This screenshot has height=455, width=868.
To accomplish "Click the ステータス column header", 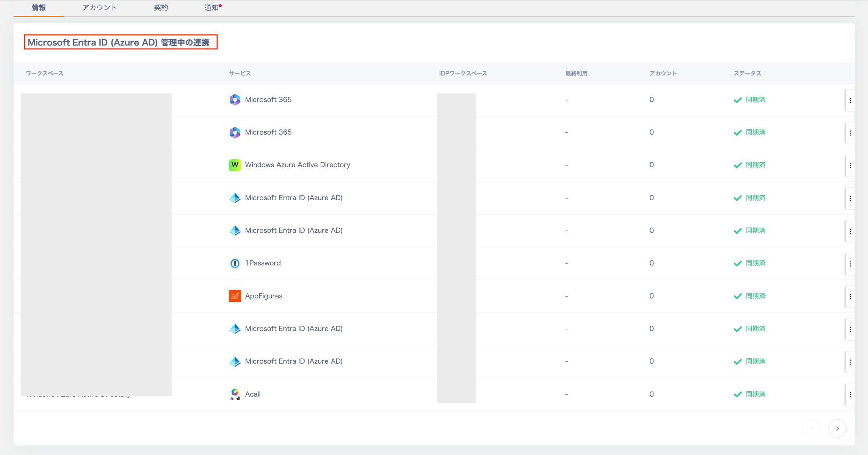I will click(747, 73).
